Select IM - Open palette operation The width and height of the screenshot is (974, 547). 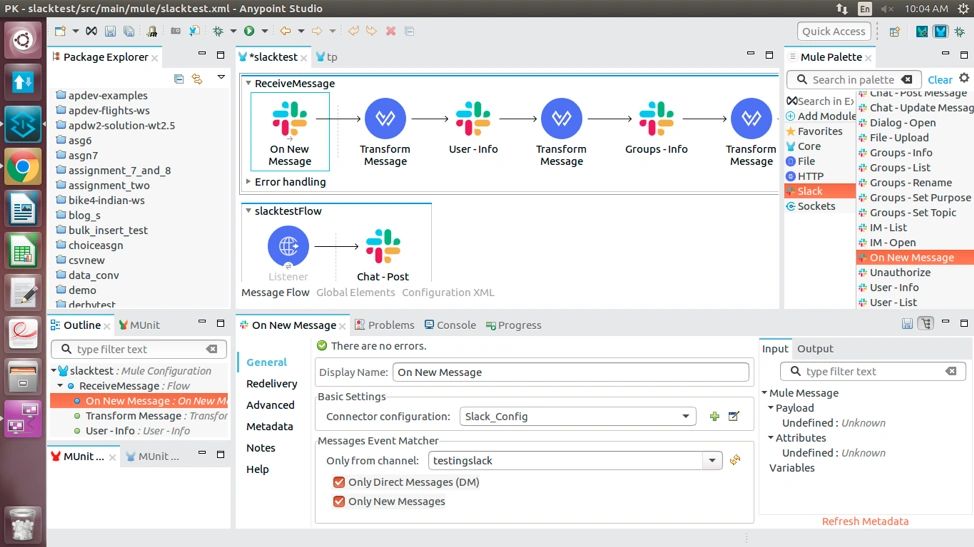887,243
